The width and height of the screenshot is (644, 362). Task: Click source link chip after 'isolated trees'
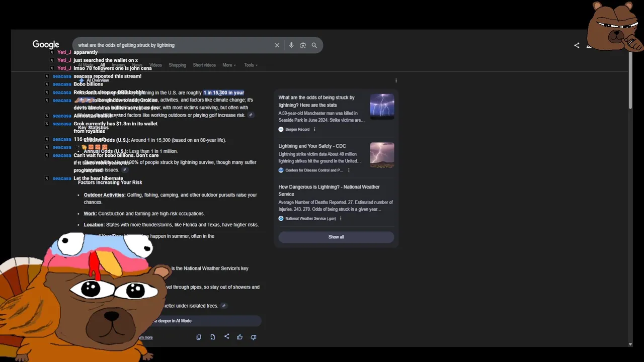pyautogui.click(x=224, y=306)
